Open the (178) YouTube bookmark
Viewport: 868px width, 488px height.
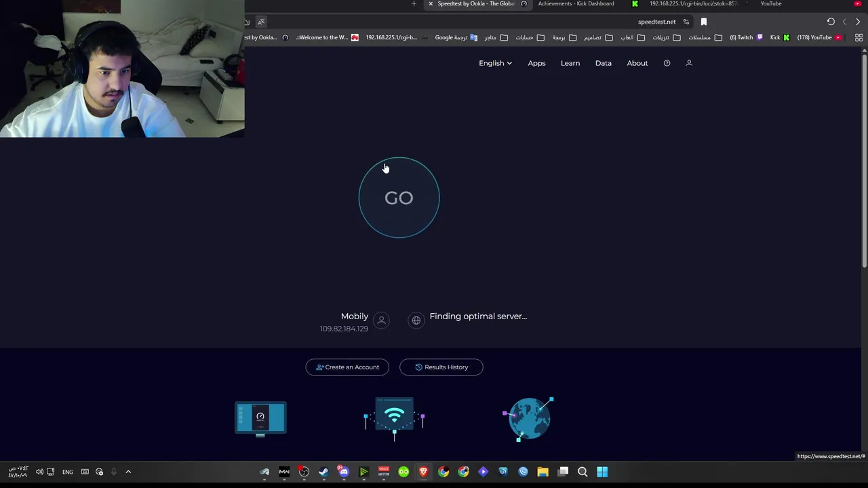tap(820, 37)
